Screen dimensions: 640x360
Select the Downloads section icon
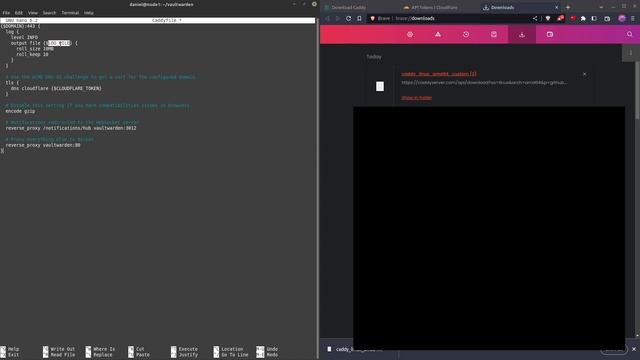(x=522, y=34)
